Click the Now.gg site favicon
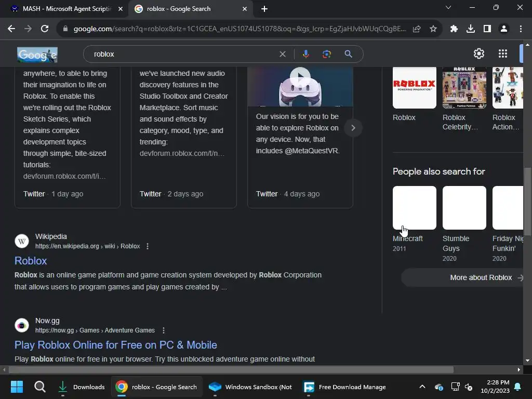The height and width of the screenshot is (399, 532). tap(22, 325)
